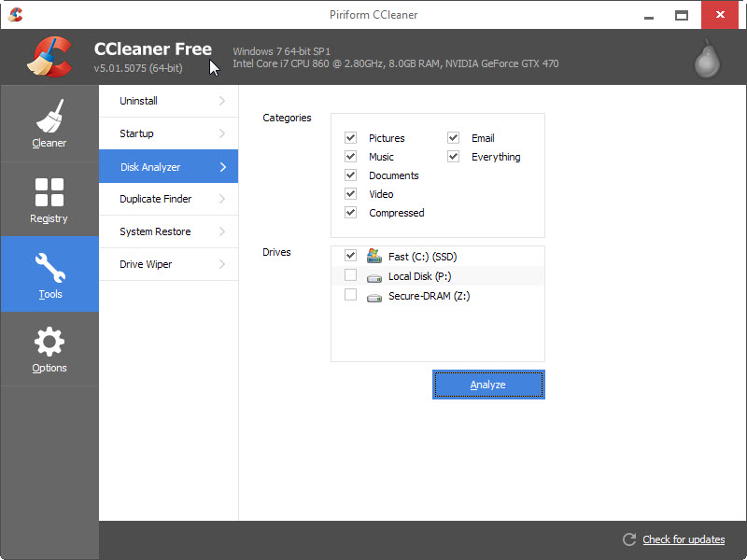
Task: Click the chevron next to System Restore
Action: (x=222, y=231)
